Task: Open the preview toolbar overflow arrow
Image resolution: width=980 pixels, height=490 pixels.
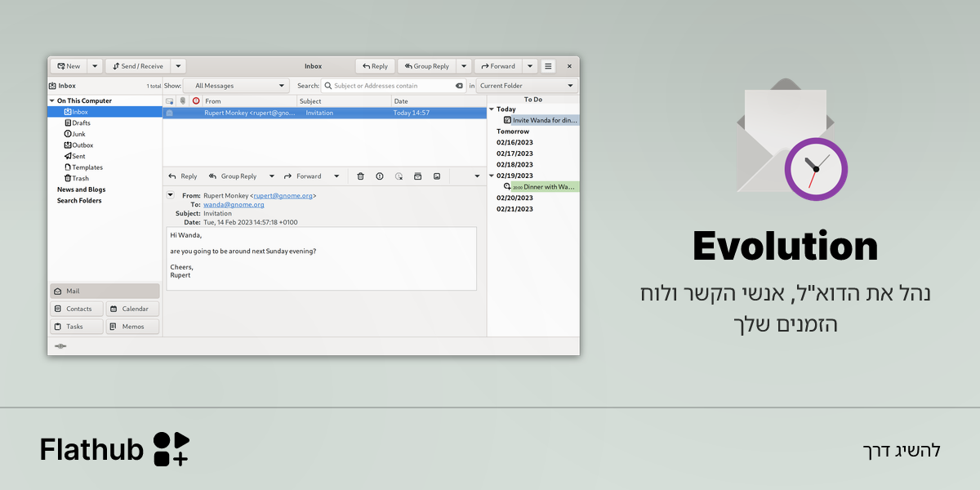Action: (x=478, y=176)
